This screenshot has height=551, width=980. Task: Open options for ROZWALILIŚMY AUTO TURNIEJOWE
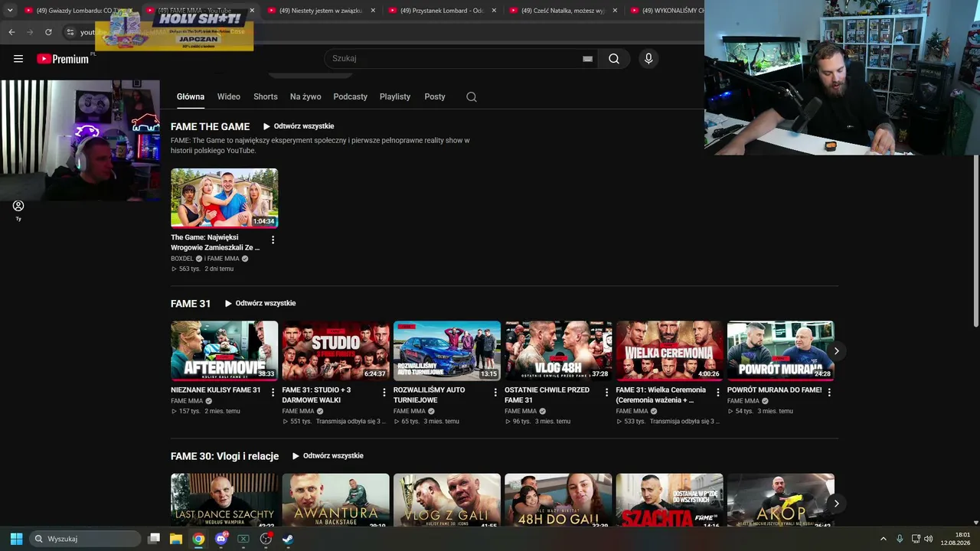pyautogui.click(x=495, y=393)
